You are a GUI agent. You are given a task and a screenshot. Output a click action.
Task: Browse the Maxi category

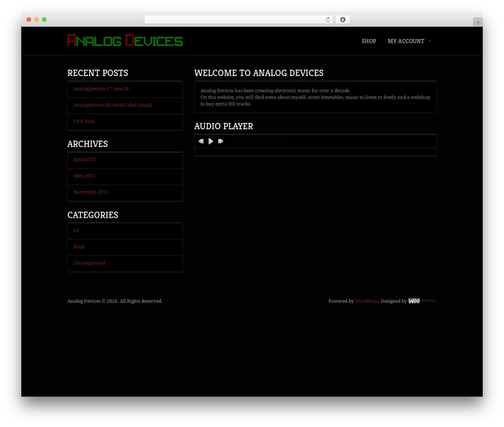[x=79, y=247]
